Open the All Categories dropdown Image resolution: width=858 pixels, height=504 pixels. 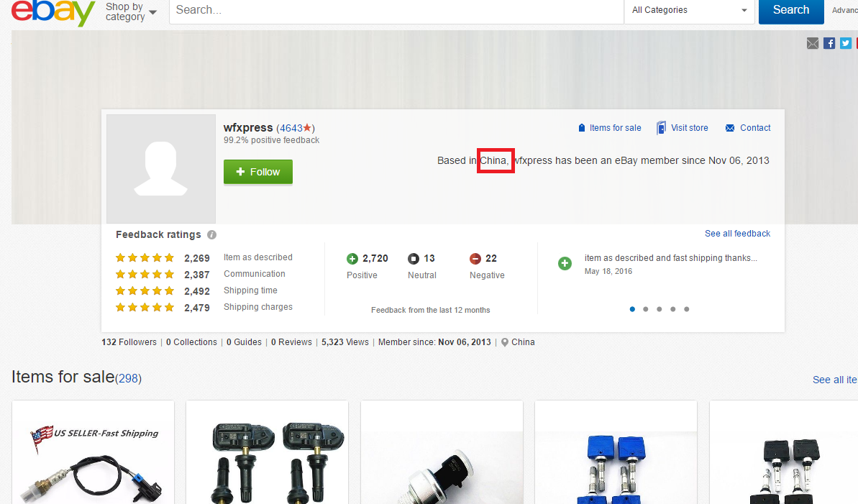pos(689,10)
